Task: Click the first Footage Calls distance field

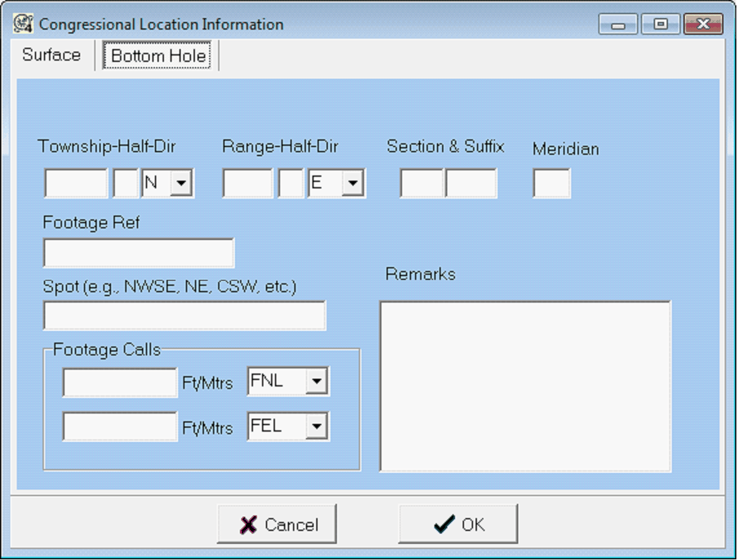Action: coord(119,383)
